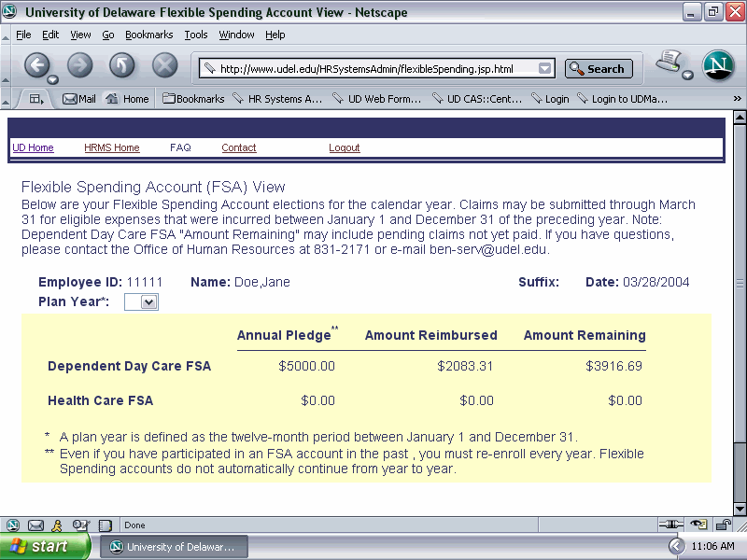747x560 pixels.
Task: Click the Logout link
Action: (x=345, y=148)
